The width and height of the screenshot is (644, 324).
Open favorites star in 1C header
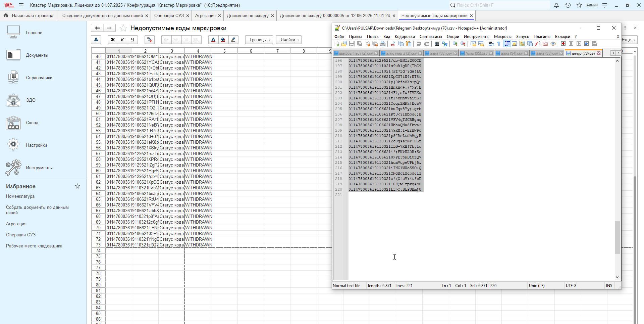(579, 5)
